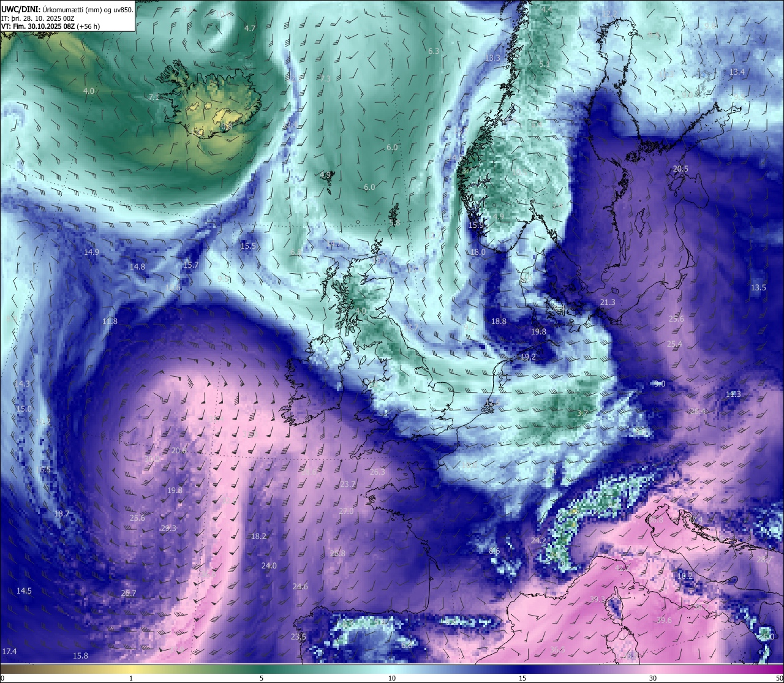Click the 13.3 value off the Norway coast
Image resolution: width=784 pixels, height=683 pixels.
point(492,58)
